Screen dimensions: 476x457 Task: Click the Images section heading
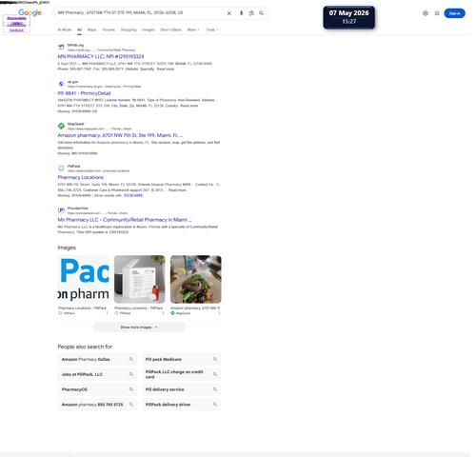pos(67,248)
